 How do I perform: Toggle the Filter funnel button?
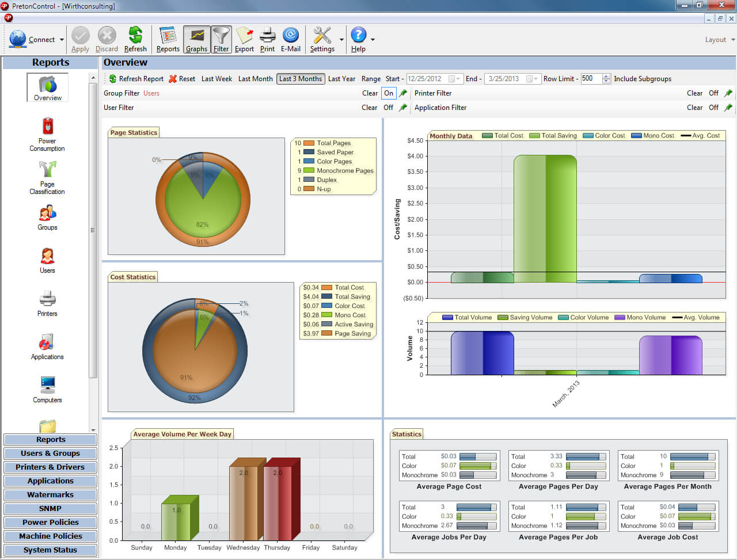(x=221, y=40)
